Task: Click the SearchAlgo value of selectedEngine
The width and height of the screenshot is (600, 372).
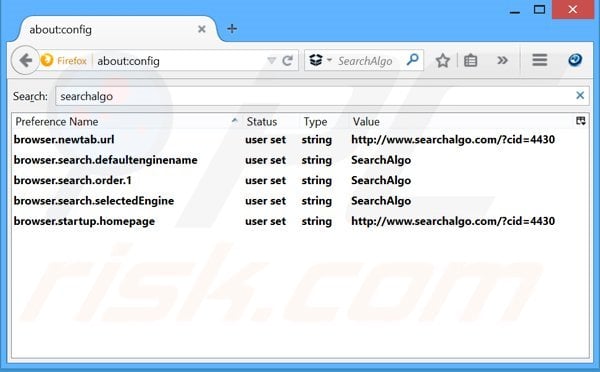Action: click(381, 201)
